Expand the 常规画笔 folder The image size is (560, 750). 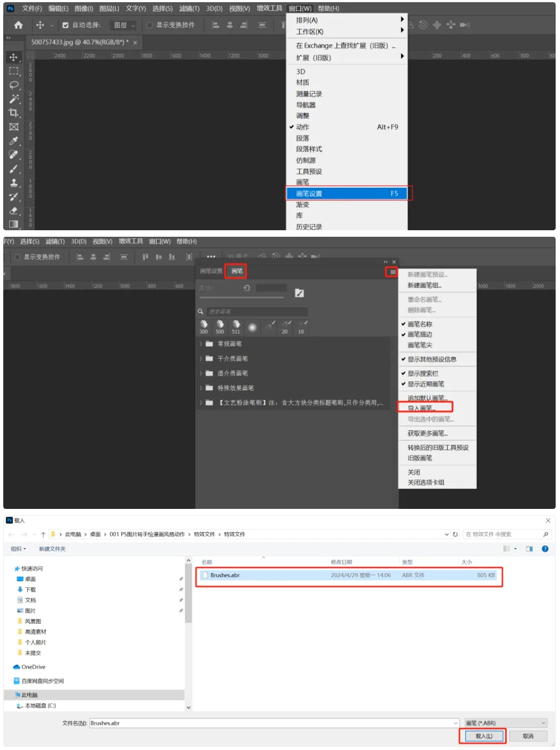pos(201,344)
